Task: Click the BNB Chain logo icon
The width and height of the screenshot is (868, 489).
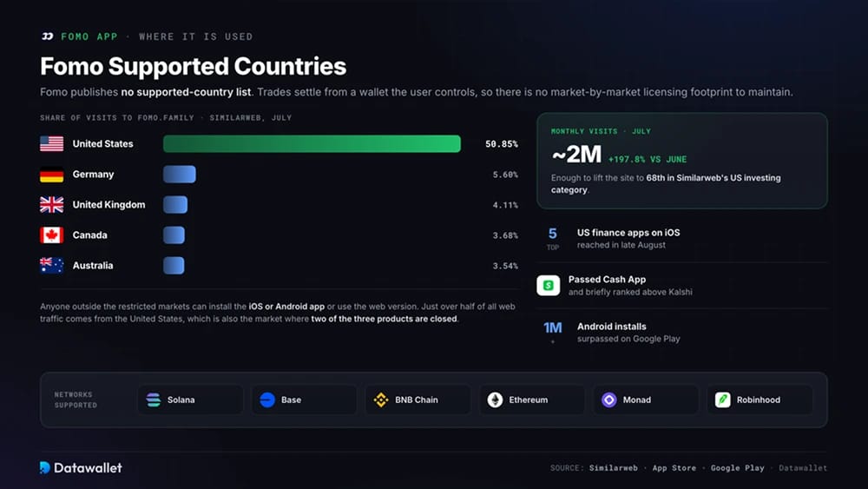Action: point(381,400)
